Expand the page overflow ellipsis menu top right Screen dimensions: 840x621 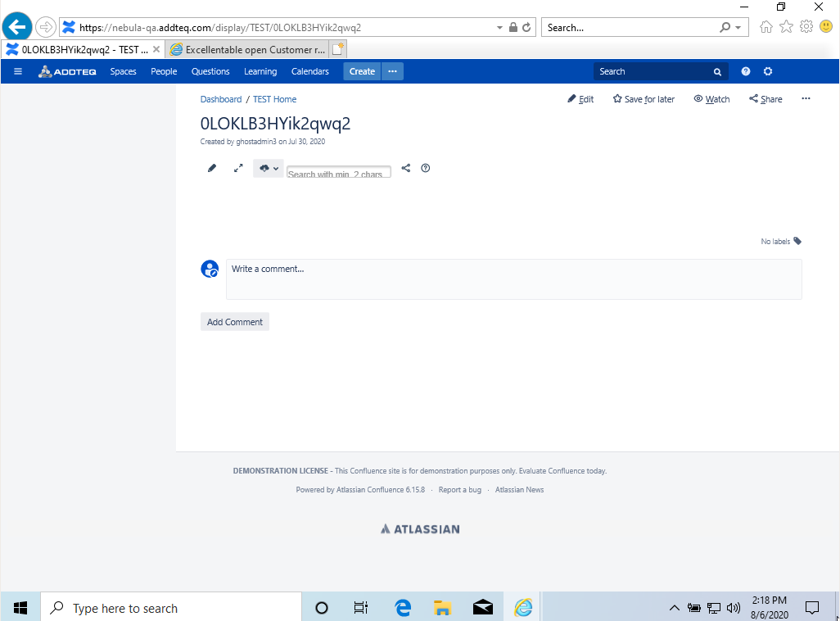tap(806, 97)
